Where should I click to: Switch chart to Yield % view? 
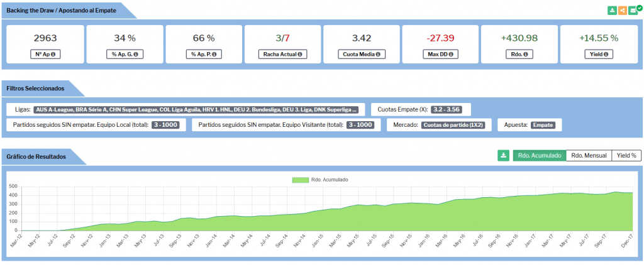[626, 156]
